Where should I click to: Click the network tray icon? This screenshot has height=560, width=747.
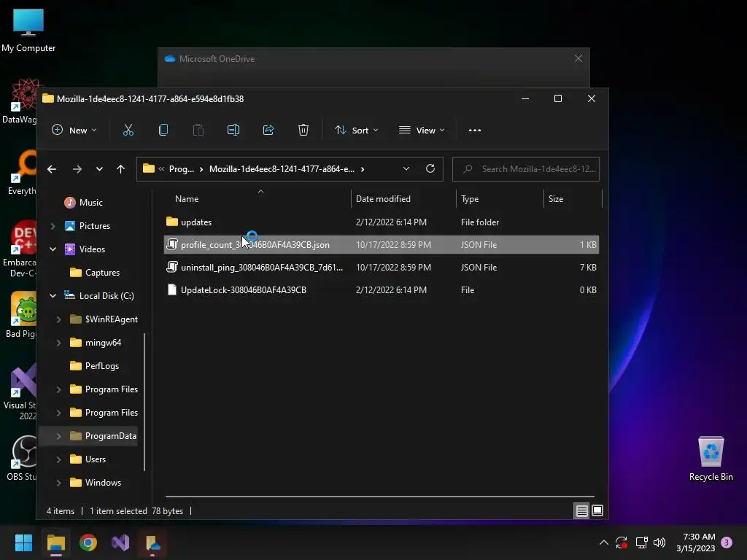pyautogui.click(x=641, y=542)
